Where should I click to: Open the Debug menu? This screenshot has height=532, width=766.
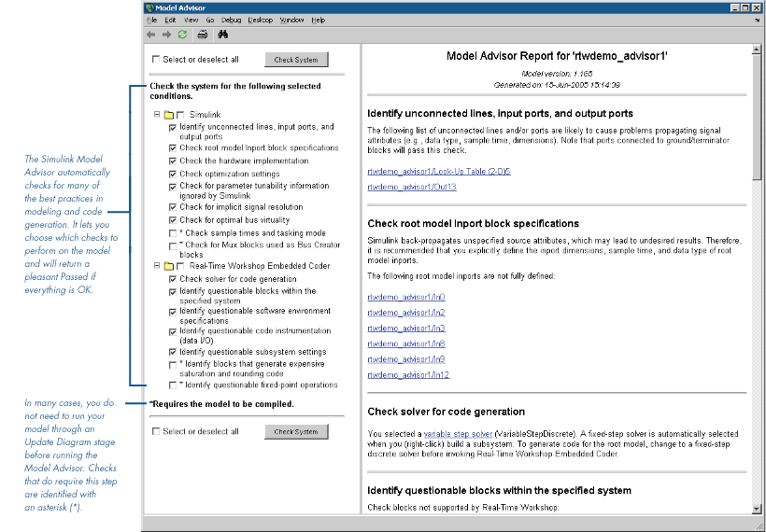231,20
